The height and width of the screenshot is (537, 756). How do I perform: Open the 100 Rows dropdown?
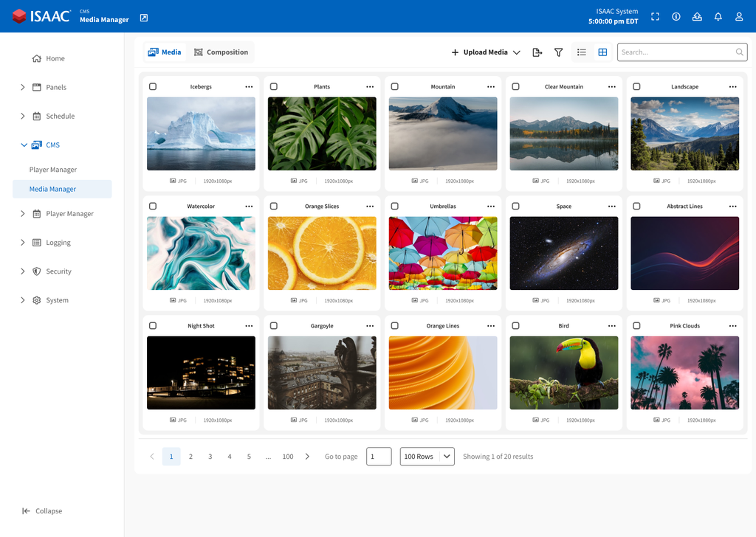427,456
